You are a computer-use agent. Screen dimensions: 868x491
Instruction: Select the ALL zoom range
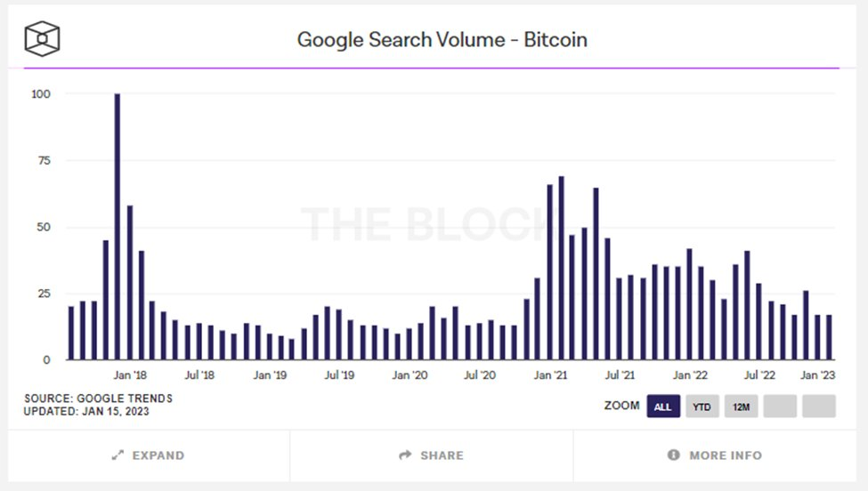click(662, 406)
